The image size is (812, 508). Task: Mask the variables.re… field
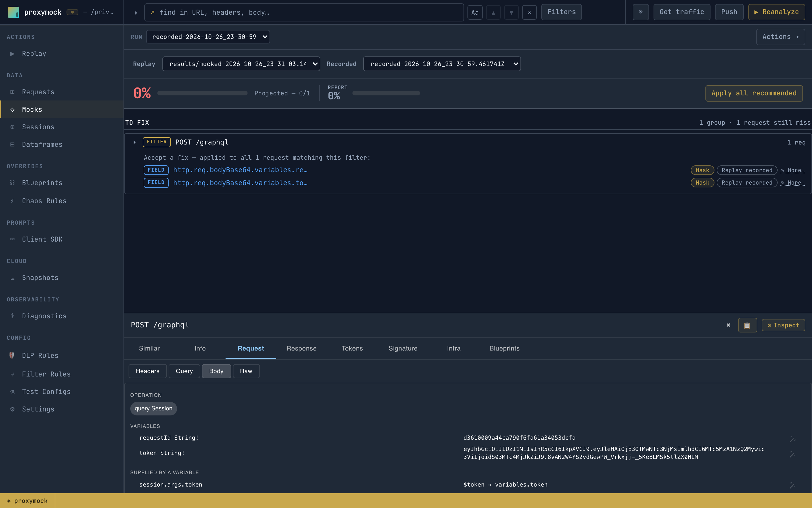point(702,170)
